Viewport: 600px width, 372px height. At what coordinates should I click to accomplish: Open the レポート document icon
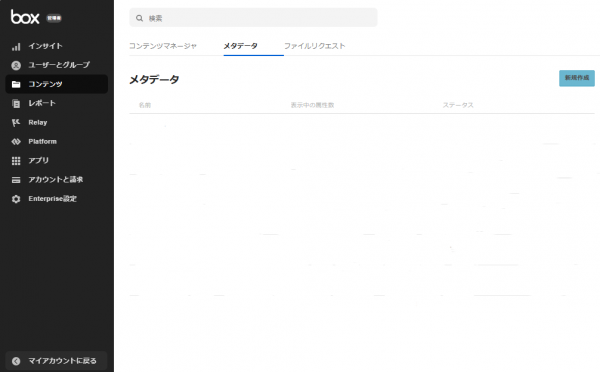pyautogui.click(x=16, y=103)
